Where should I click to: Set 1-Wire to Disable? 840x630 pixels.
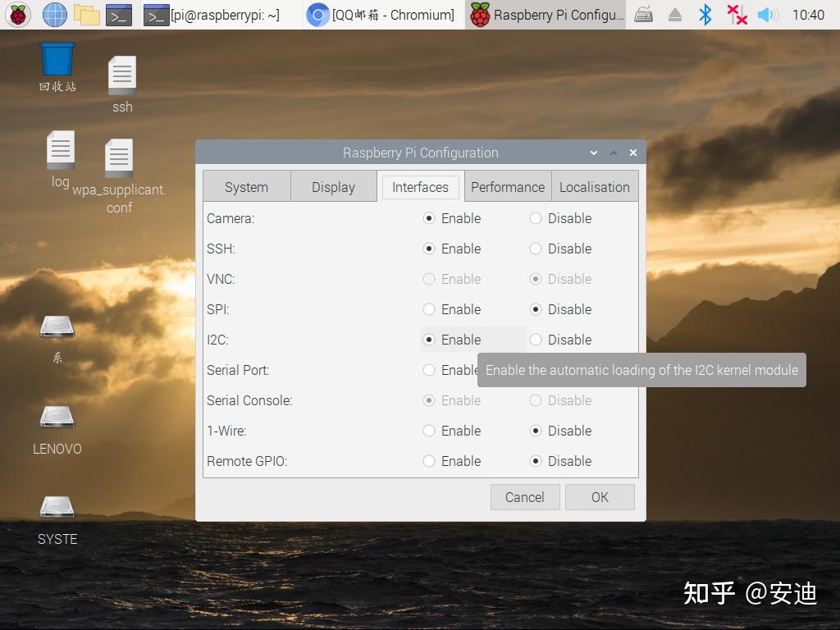click(560, 431)
